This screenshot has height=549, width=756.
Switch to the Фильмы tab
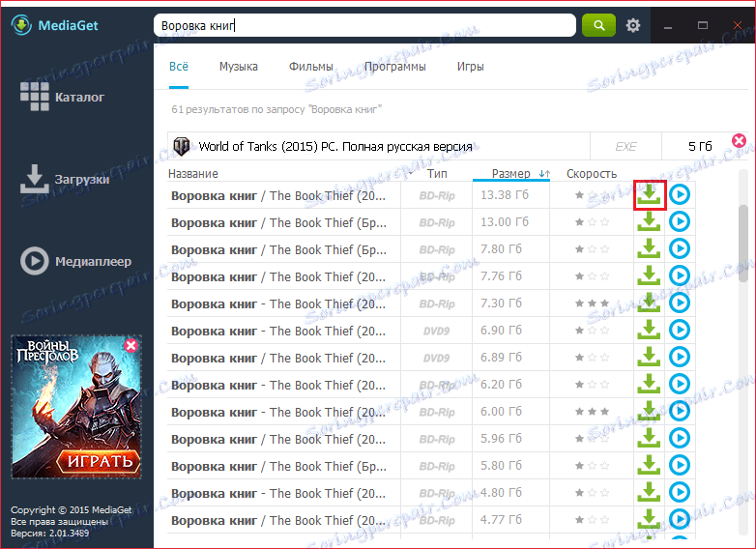(x=311, y=67)
